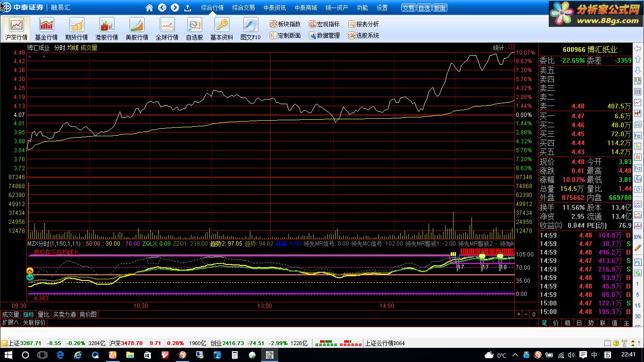
Task: Open 基金行情 fund quotes
Action: point(46,29)
